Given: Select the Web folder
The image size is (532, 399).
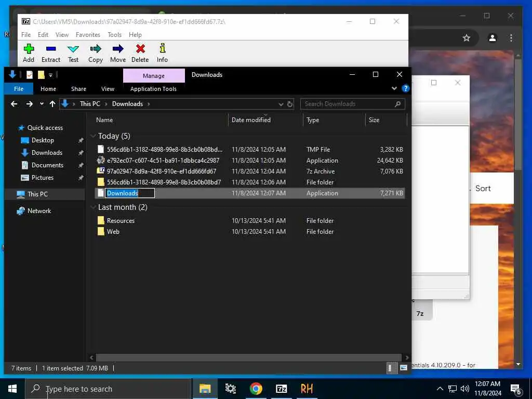Looking at the screenshot, I should [x=250, y=231].
